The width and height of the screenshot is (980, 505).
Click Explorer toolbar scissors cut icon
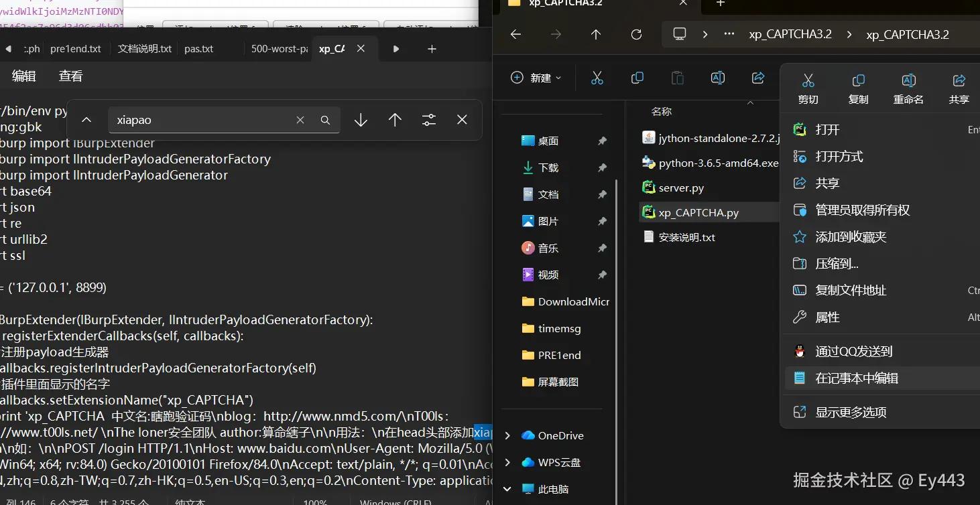coord(597,78)
